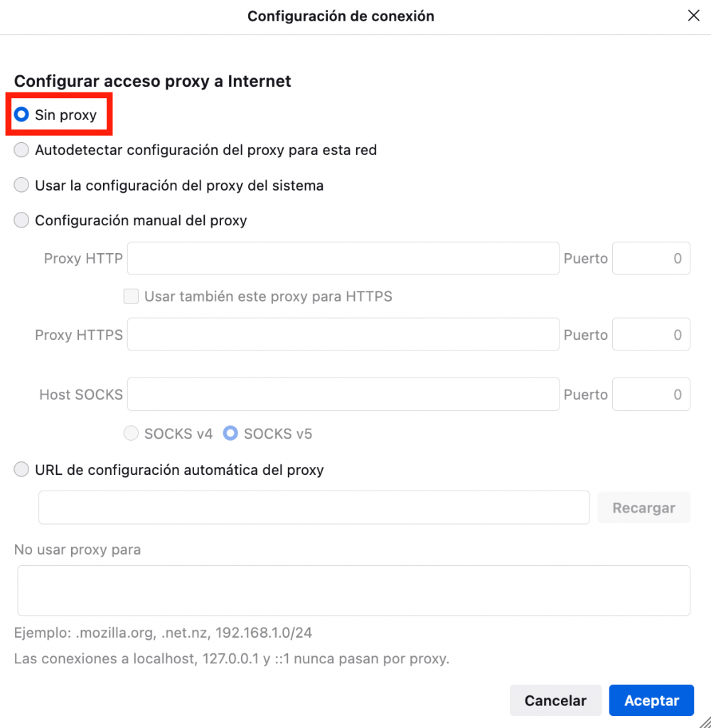Close the Configuración de conexión dialog
The height and width of the screenshot is (728, 711).
point(694,15)
